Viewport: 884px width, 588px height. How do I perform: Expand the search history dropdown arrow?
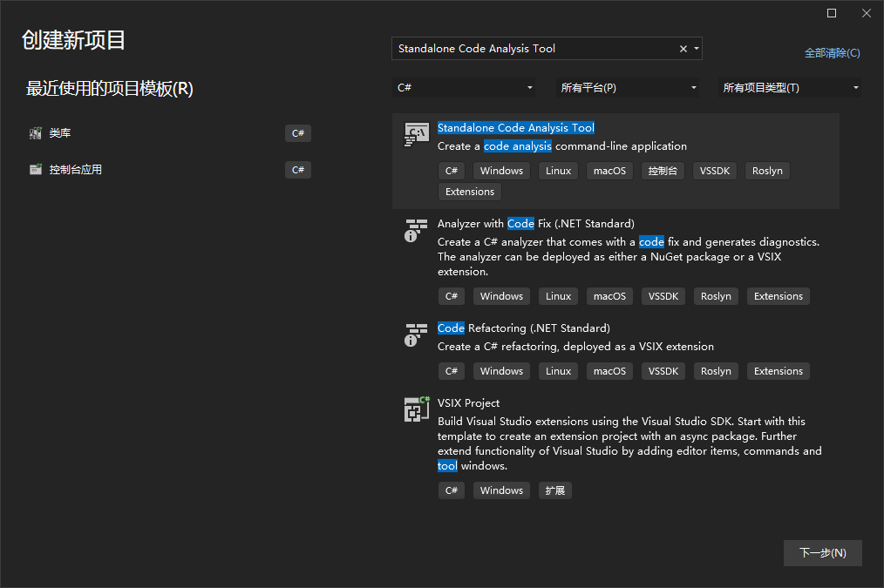tap(696, 49)
